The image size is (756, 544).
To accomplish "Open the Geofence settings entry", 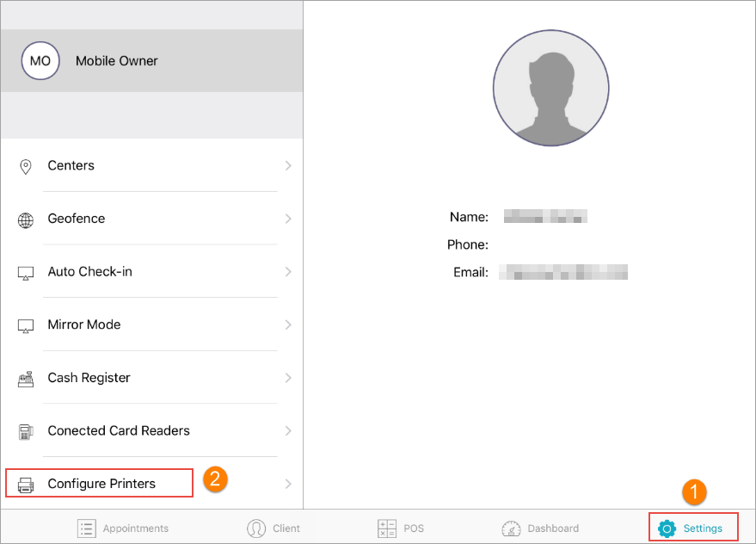I will tap(152, 219).
